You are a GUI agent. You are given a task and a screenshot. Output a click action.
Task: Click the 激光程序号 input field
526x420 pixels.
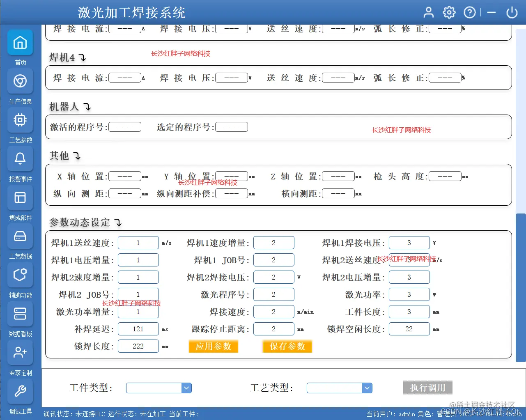pyautogui.click(x=274, y=294)
